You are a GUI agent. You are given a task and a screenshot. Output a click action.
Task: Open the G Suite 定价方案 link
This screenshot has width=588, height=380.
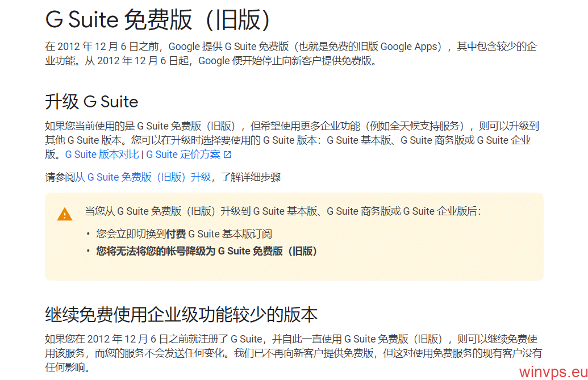pos(183,154)
